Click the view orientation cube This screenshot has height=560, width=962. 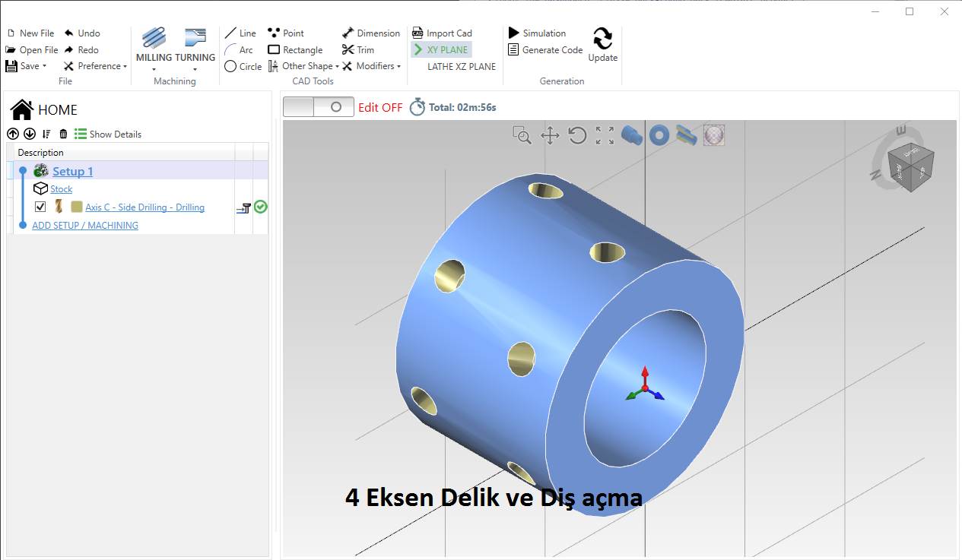click(910, 159)
